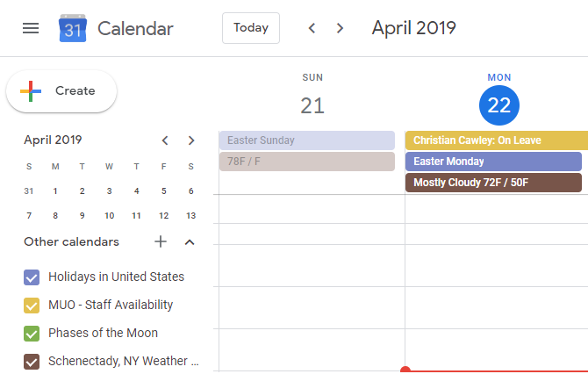Viewport: 588px width, 374px height.
Task: Open the Easter Monday event
Action: pyautogui.click(x=493, y=162)
